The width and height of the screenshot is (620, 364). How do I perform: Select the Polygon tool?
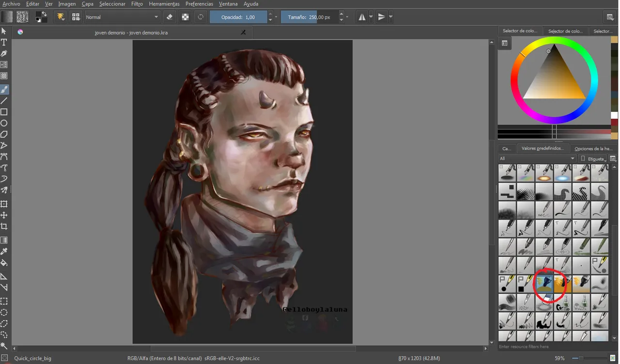click(4, 134)
